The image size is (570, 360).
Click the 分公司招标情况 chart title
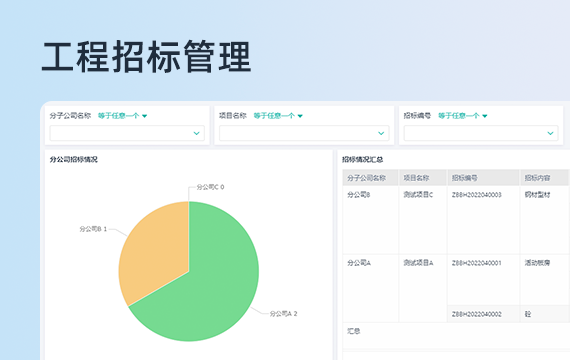(74, 159)
